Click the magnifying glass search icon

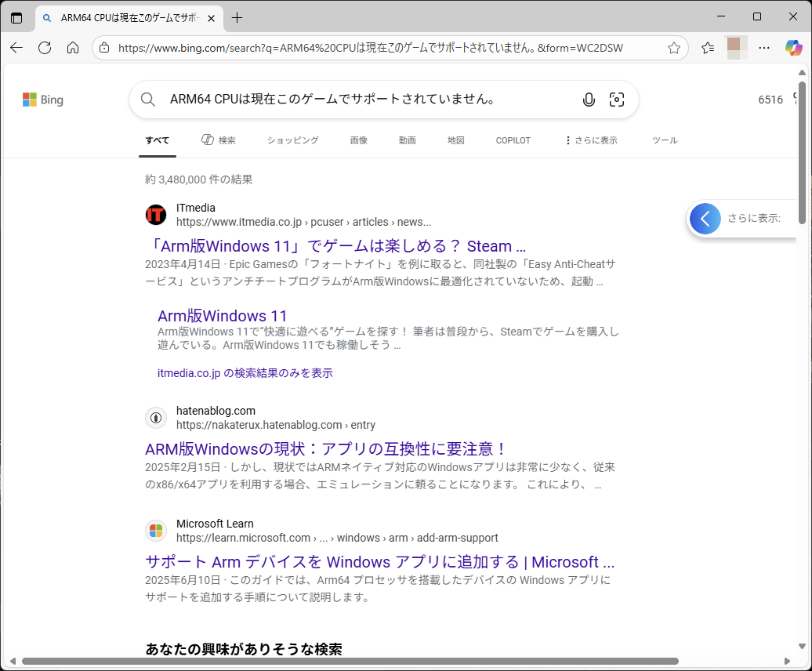tap(147, 100)
